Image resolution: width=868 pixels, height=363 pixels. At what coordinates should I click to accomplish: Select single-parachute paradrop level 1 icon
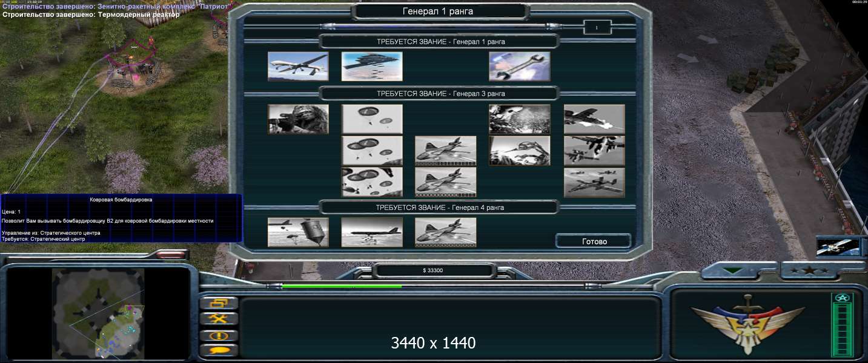(x=372, y=119)
